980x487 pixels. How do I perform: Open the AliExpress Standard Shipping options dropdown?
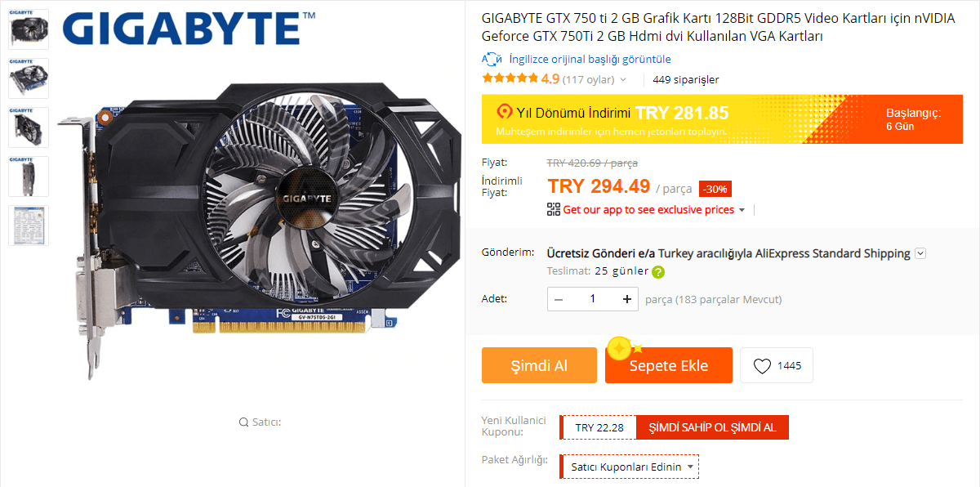click(920, 253)
